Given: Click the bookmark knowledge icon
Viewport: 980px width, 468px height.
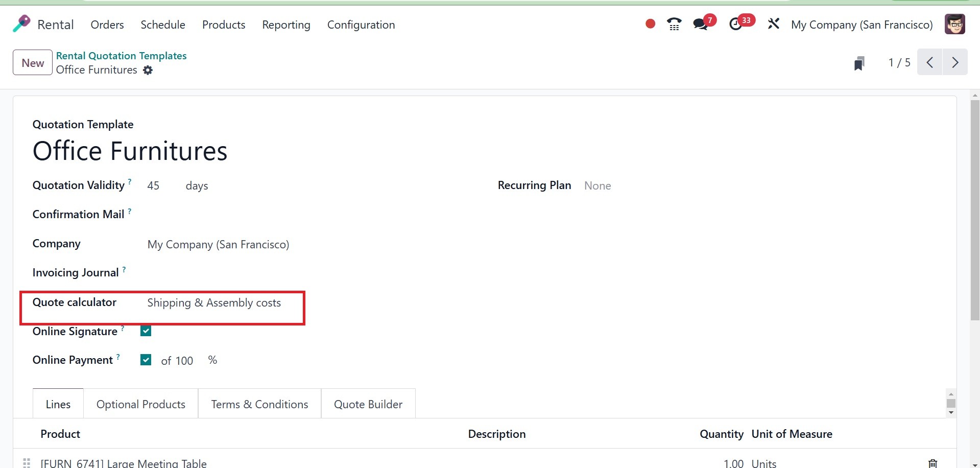Looking at the screenshot, I should click(x=859, y=63).
